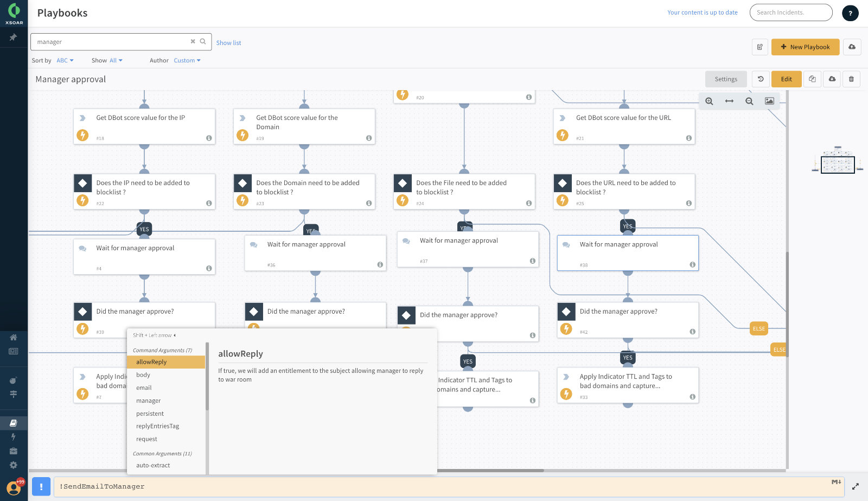
Task: Clear the manager search field
Action: click(193, 41)
